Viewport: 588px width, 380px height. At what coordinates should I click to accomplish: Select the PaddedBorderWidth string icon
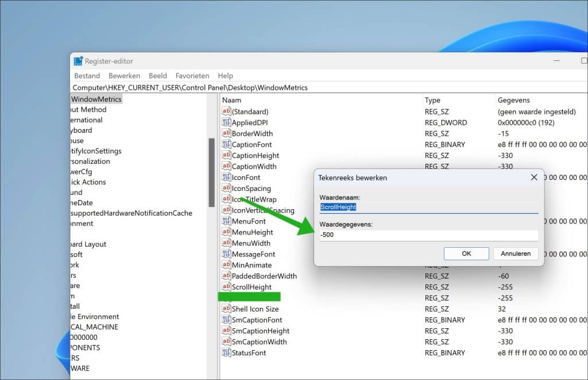(226, 275)
